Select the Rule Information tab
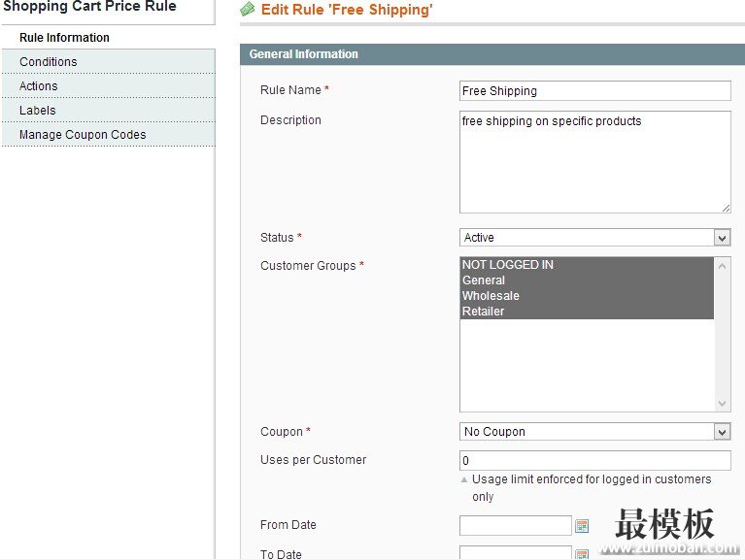 click(64, 38)
